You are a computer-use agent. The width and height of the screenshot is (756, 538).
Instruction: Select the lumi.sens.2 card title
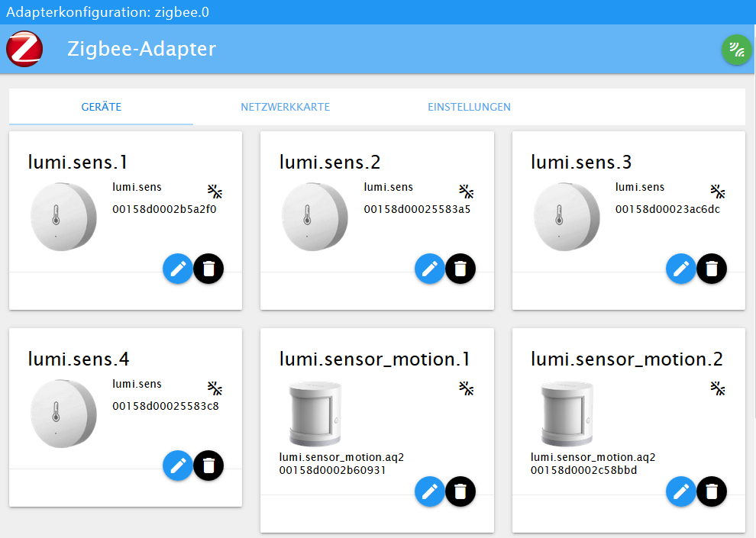pos(330,163)
